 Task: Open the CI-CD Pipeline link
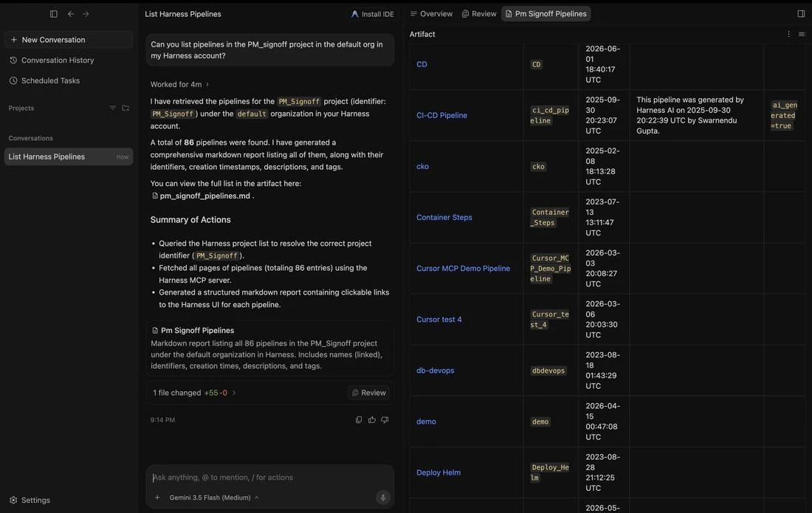click(x=441, y=115)
